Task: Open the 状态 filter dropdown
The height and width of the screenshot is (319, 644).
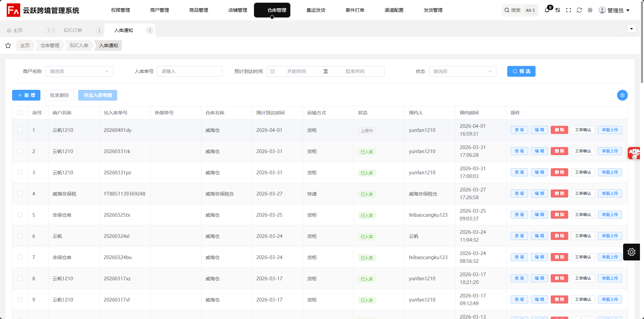Action: 463,71
